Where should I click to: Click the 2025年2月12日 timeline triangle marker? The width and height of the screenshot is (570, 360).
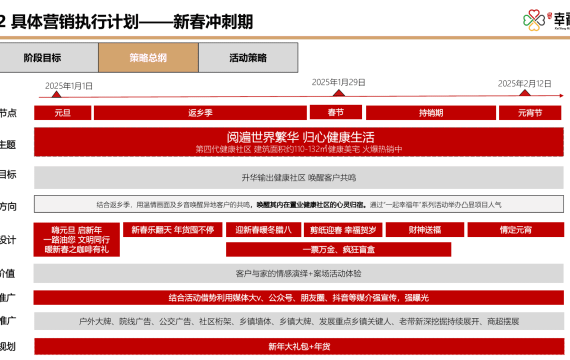[524, 93]
